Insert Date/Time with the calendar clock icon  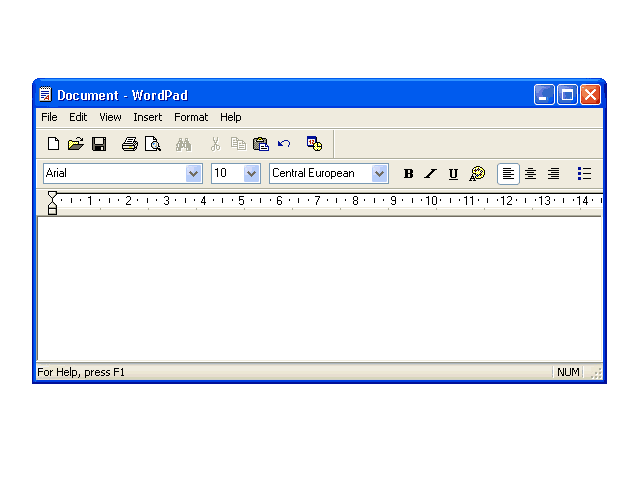coord(314,144)
